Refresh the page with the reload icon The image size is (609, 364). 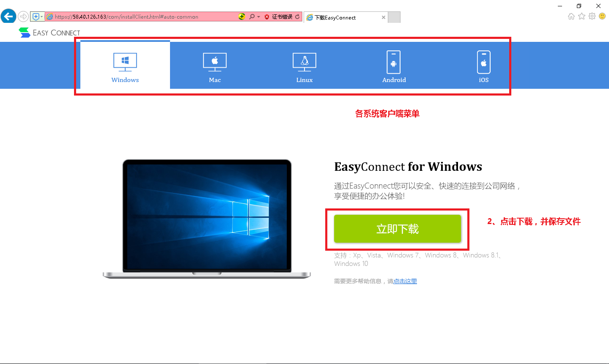point(297,17)
